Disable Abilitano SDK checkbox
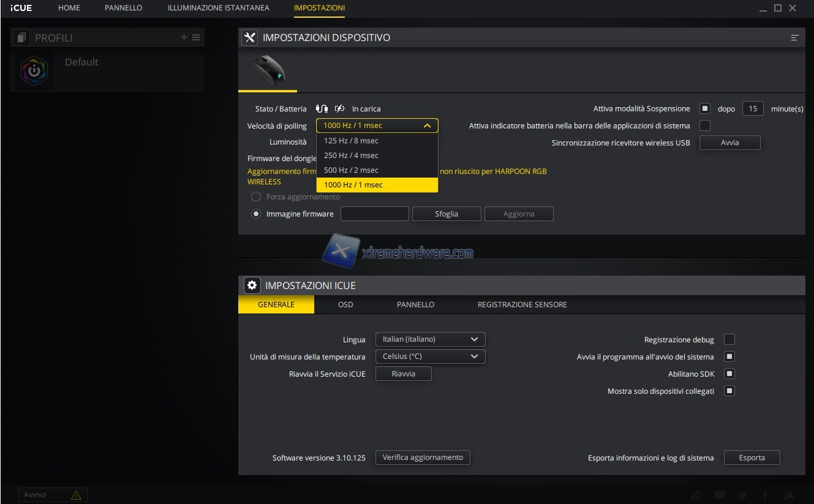 (x=729, y=374)
